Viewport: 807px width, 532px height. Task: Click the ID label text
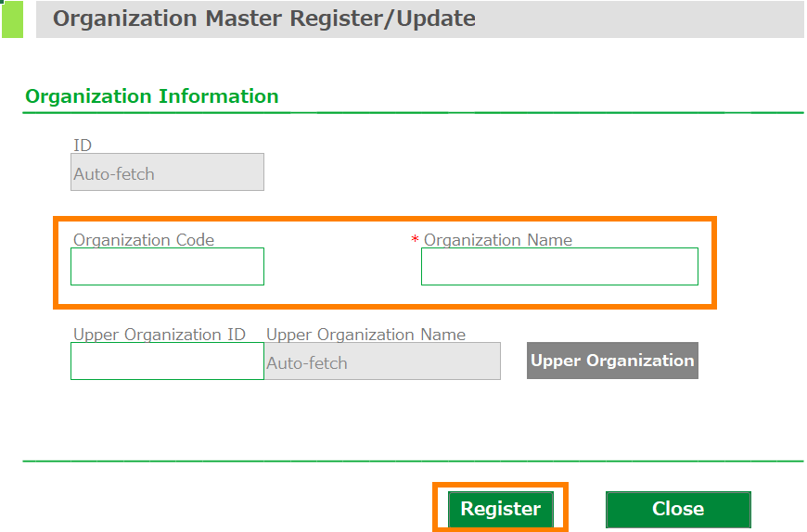[x=83, y=145]
